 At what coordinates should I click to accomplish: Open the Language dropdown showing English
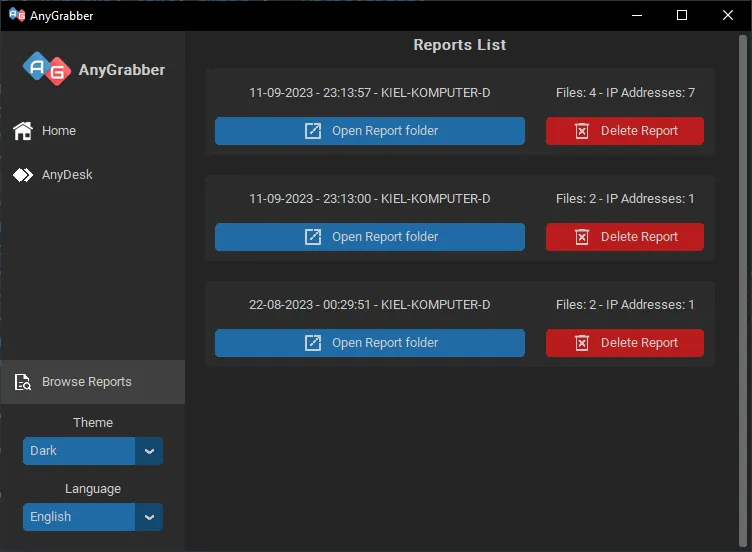[x=93, y=517]
